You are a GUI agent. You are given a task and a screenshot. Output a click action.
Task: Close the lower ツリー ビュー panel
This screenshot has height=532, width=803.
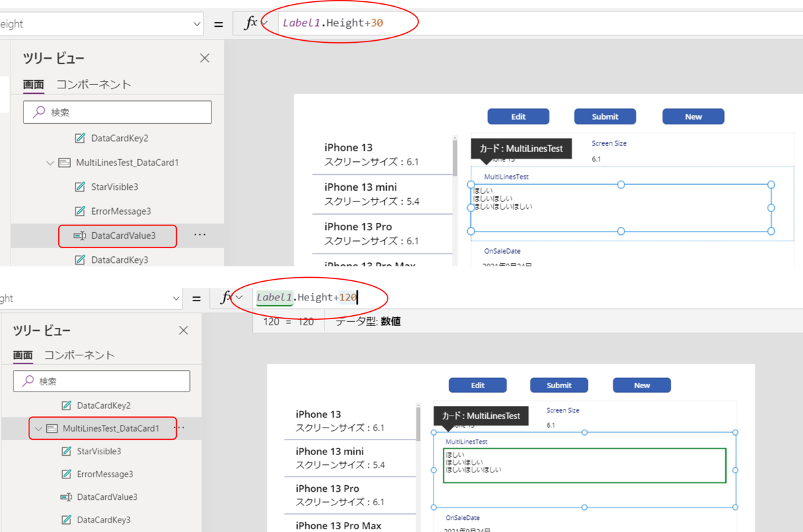coord(183,331)
